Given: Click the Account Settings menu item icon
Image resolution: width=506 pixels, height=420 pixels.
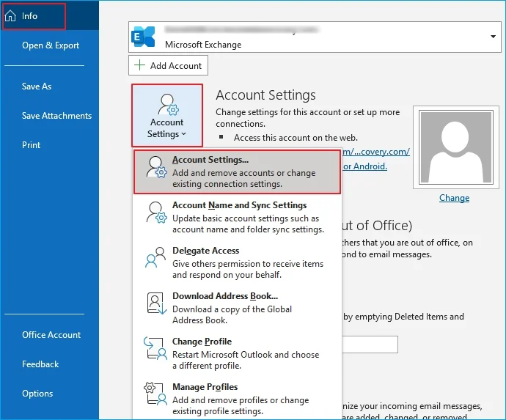Looking at the screenshot, I should click(x=156, y=166).
